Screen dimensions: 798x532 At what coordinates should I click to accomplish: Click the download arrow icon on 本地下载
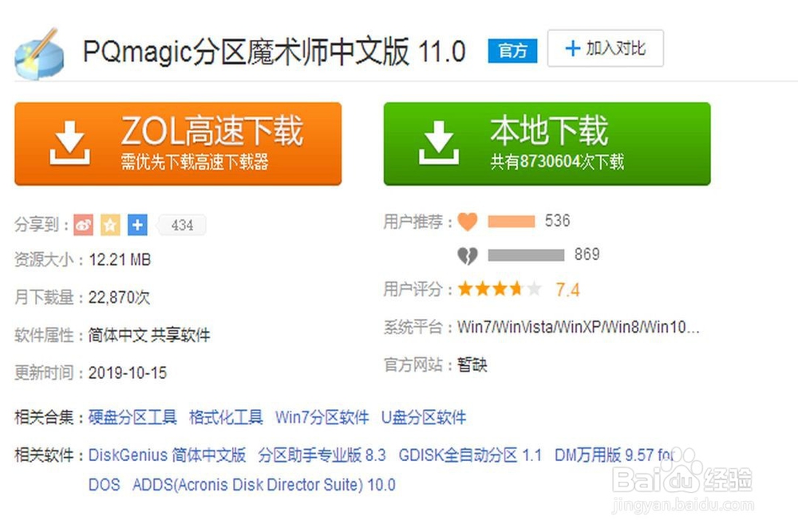439,144
